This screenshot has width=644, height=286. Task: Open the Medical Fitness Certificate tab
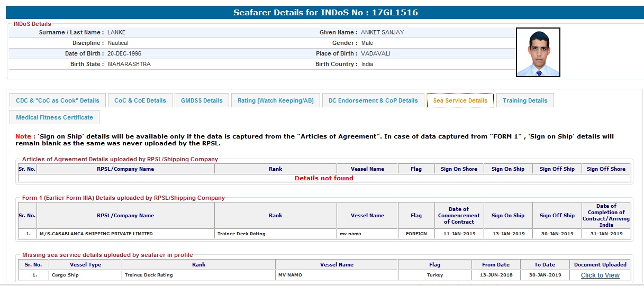coord(55,117)
